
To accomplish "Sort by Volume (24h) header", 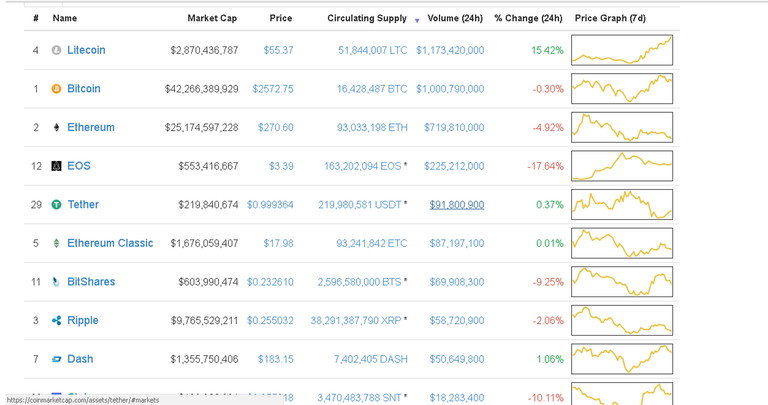I will pyautogui.click(x=455, y=18).
